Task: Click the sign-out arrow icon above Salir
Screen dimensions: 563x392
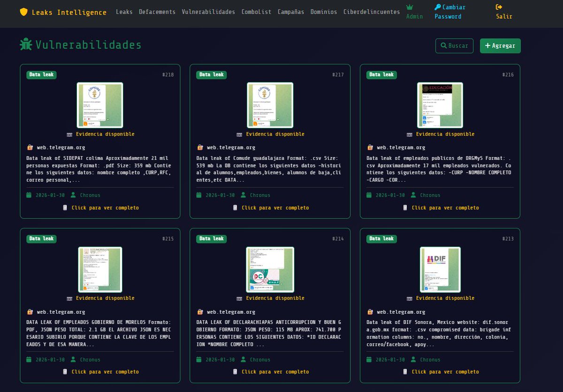Action: click(499, 7)
